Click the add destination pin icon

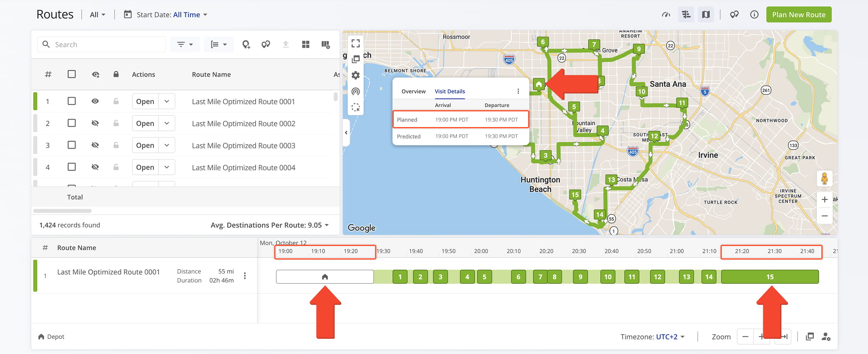(x=246, y=44)
